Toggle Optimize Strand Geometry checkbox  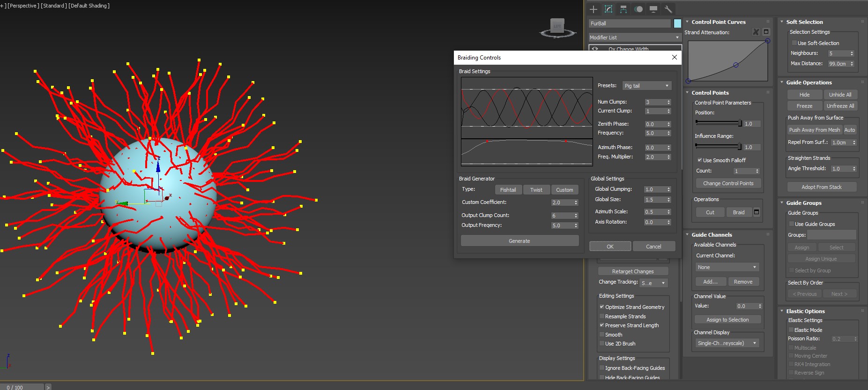pyautogui.click(x=602, y=307)
